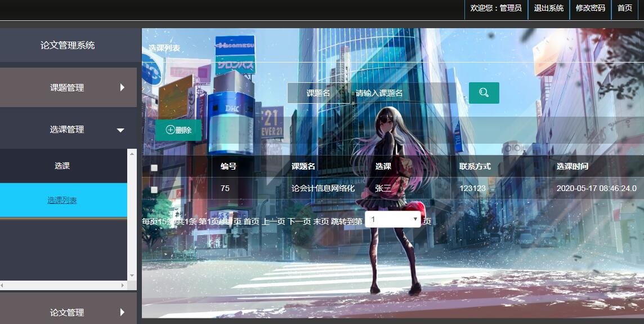The image size is (644, 324).
Task: Click the 首页 pagination link
Action: point(252,221)
